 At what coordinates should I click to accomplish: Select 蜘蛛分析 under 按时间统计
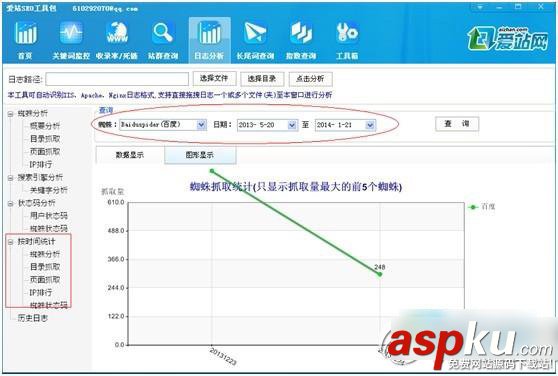point(45,254)
